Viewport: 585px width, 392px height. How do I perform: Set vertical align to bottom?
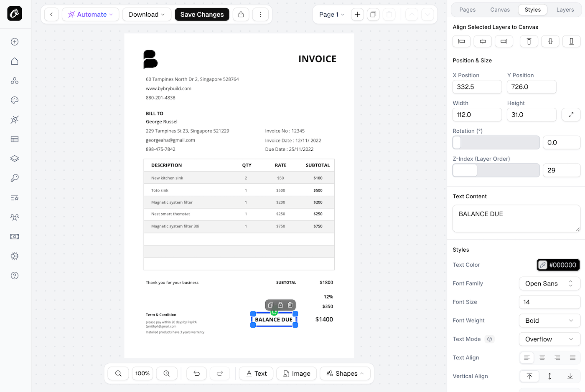570,376
